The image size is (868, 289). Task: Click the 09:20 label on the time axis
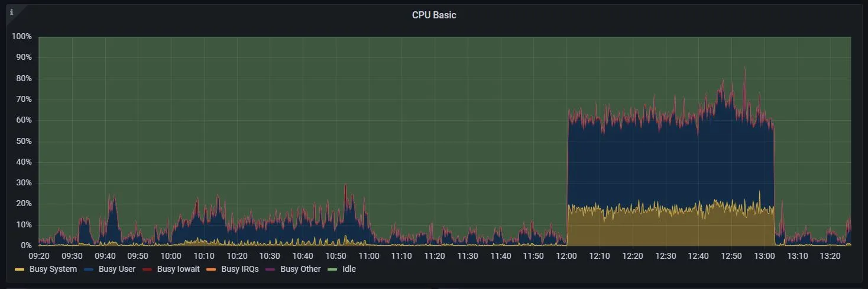39,256
